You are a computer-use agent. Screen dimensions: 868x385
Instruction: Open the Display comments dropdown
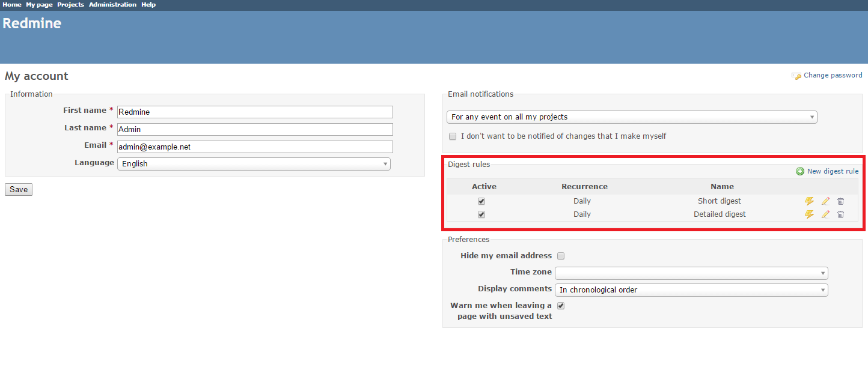coord(691,290)
